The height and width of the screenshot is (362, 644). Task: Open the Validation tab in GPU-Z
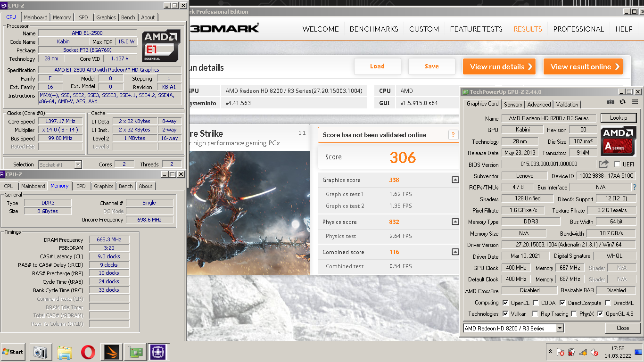click(567, 104)
